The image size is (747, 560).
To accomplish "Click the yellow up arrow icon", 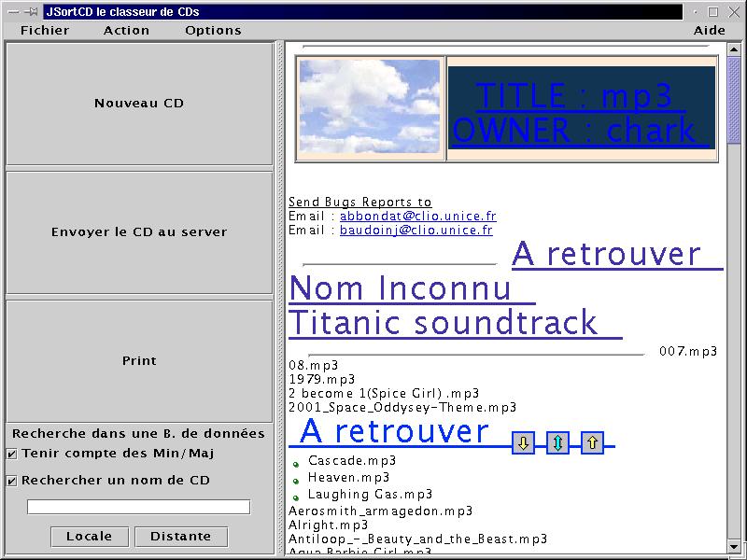I will point(592,443).
